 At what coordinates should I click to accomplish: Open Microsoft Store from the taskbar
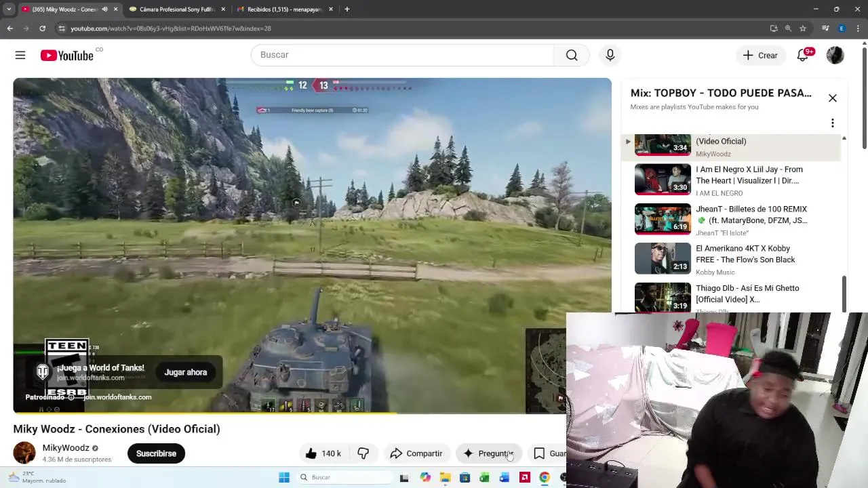click(465, 477)
